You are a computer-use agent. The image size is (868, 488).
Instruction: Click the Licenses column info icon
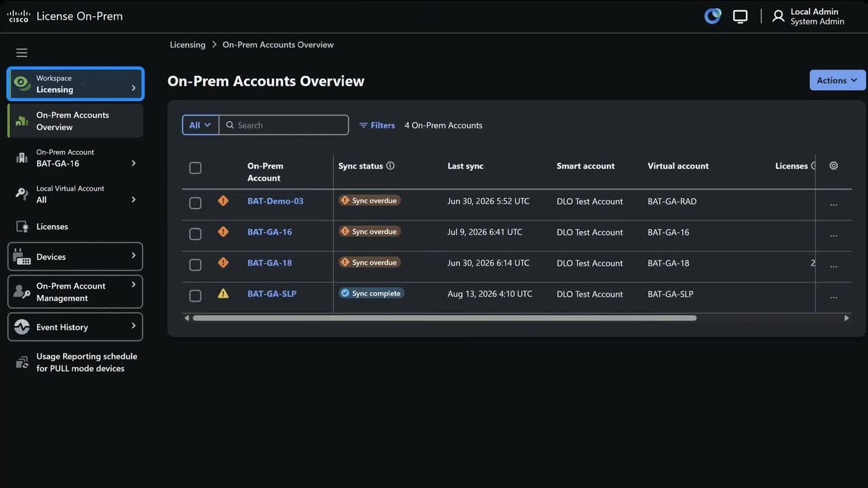coord(813,165)
